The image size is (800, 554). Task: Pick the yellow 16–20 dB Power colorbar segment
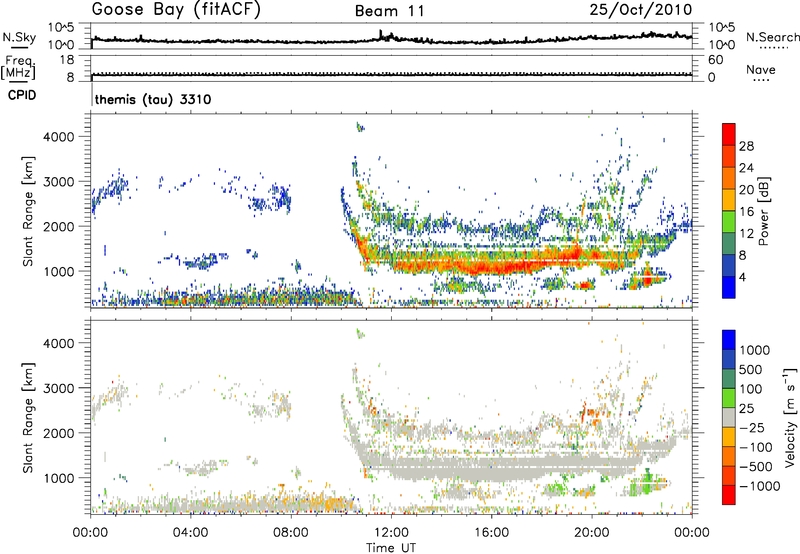point(729,200)
